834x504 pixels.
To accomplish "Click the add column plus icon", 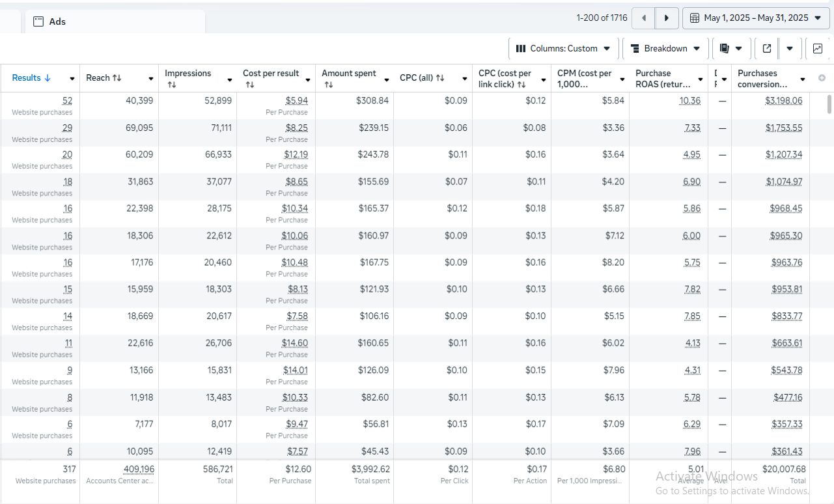I will tap(822, 78).
